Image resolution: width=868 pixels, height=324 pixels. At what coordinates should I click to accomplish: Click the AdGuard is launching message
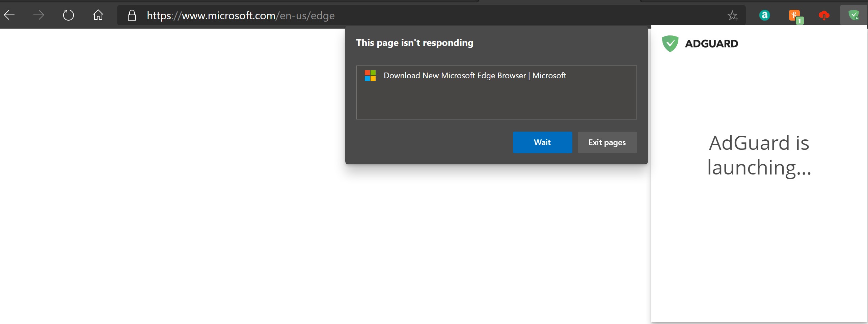coord(759,155)
